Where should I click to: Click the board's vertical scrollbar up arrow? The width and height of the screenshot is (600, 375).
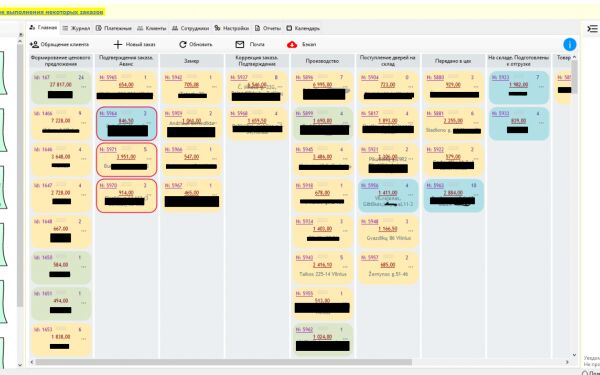[x=574, y=57]
